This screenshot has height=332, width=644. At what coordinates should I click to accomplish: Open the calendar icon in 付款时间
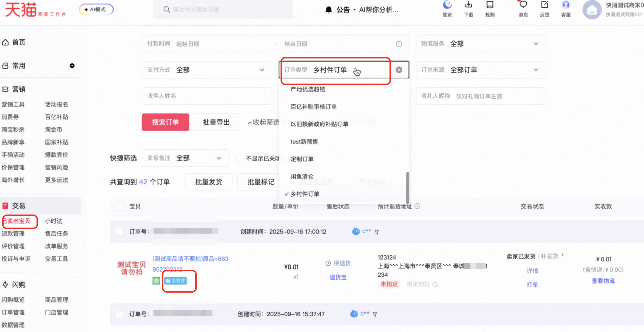399,44
